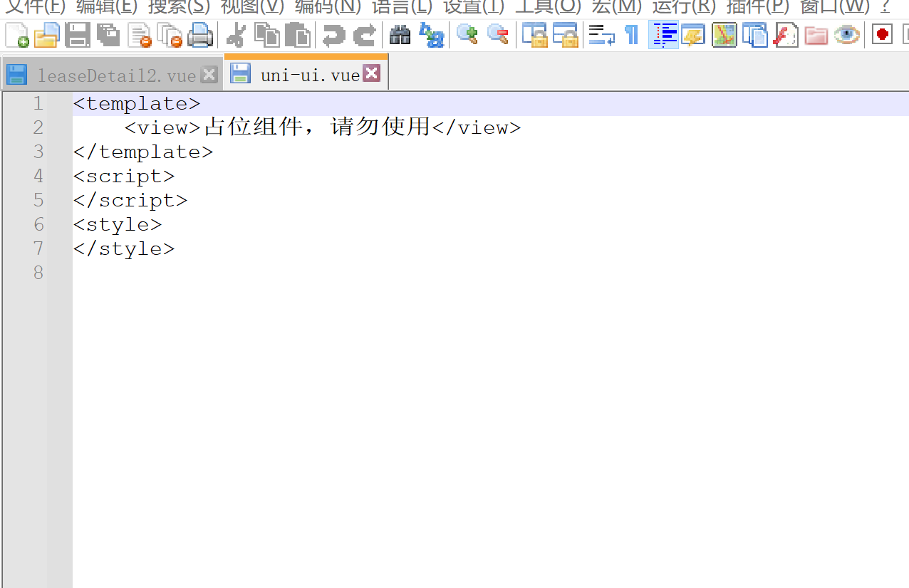909x588 pixels.
Task: Open the 搜索(S) menu
Action: 180,6
